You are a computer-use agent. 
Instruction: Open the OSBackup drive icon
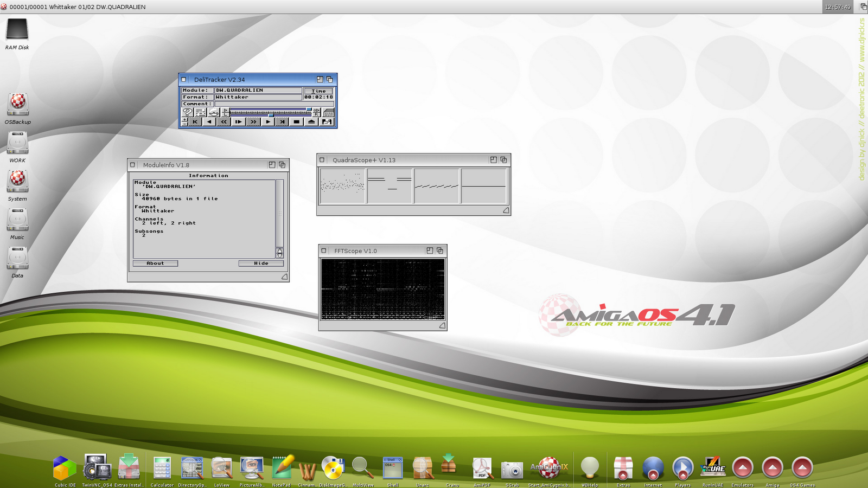click(x=17, y=104)
